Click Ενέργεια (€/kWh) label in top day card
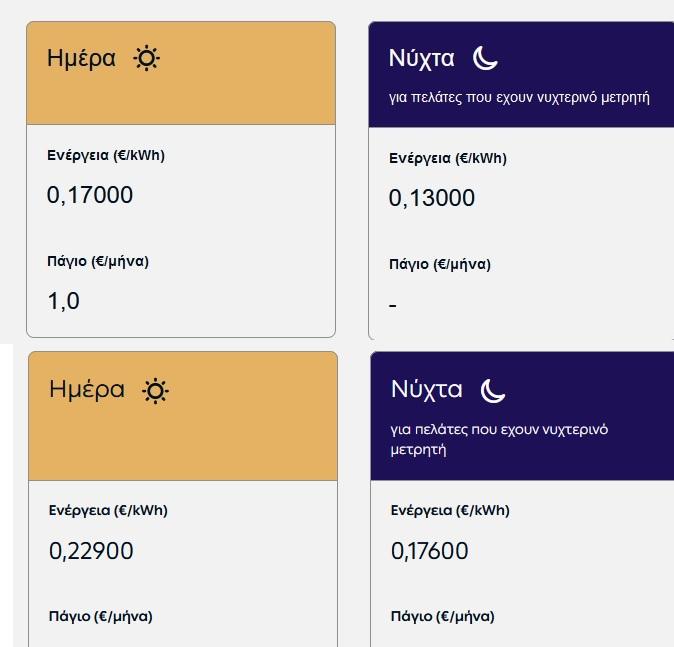This screenshot has width=674, height=647. [x=106, y=155]
